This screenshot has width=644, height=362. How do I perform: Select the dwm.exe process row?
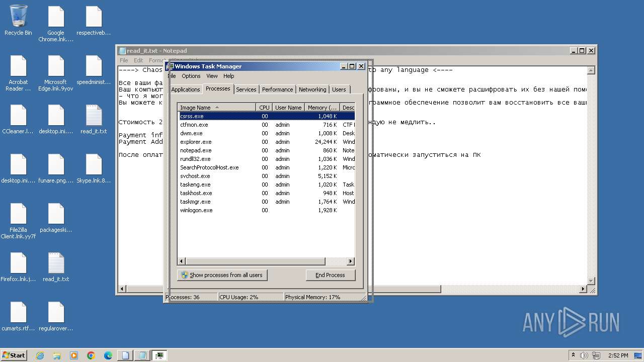click(267, 133)
